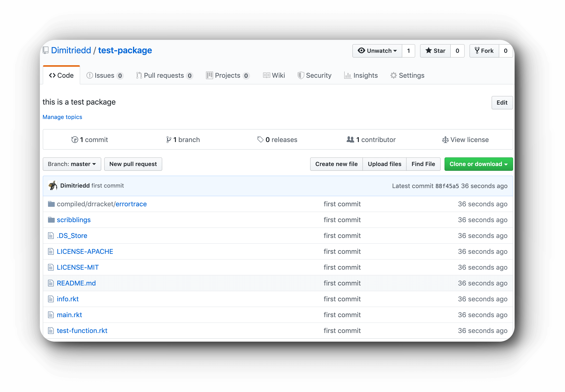Click the Projects tab board icon
565x392 pixels.
[209, 75]
